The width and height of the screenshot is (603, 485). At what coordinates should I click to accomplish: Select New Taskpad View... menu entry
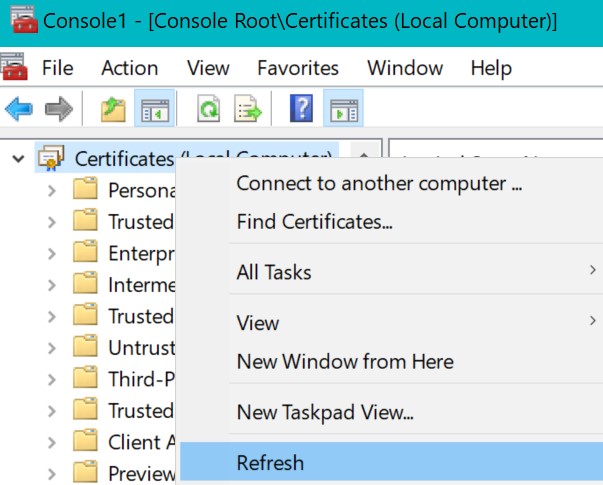pos(325,411)
